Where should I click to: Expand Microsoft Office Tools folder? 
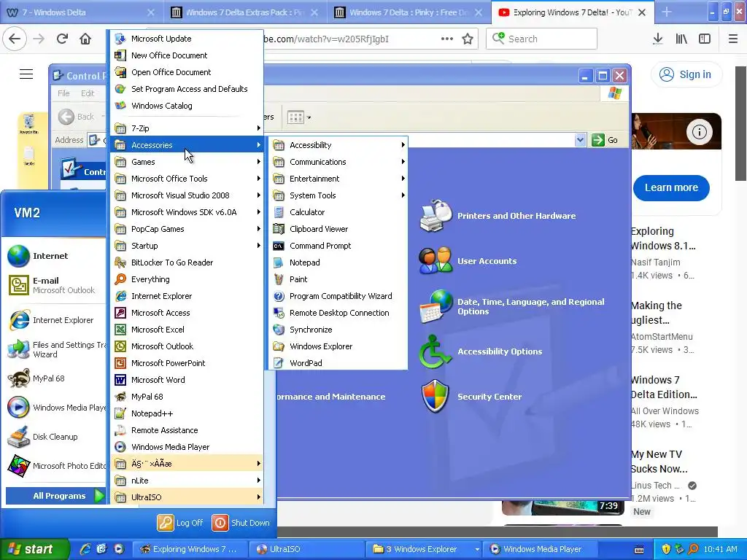pyautogui.click(x=187, y=179)
